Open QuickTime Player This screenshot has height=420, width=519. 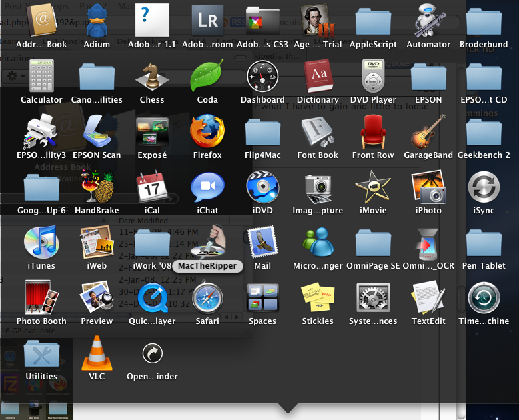point(152,297)
